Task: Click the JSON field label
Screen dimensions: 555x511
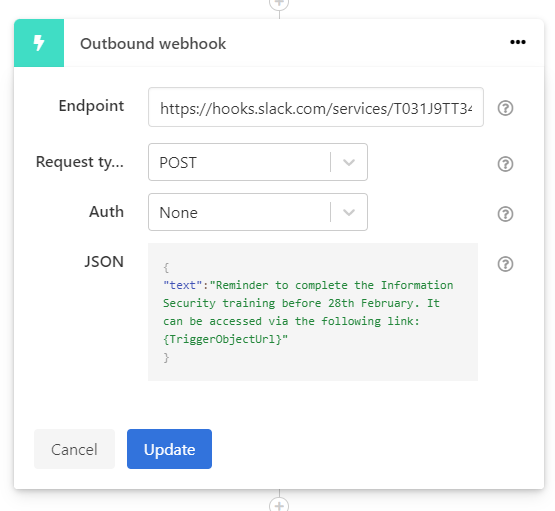Action: 104,262
